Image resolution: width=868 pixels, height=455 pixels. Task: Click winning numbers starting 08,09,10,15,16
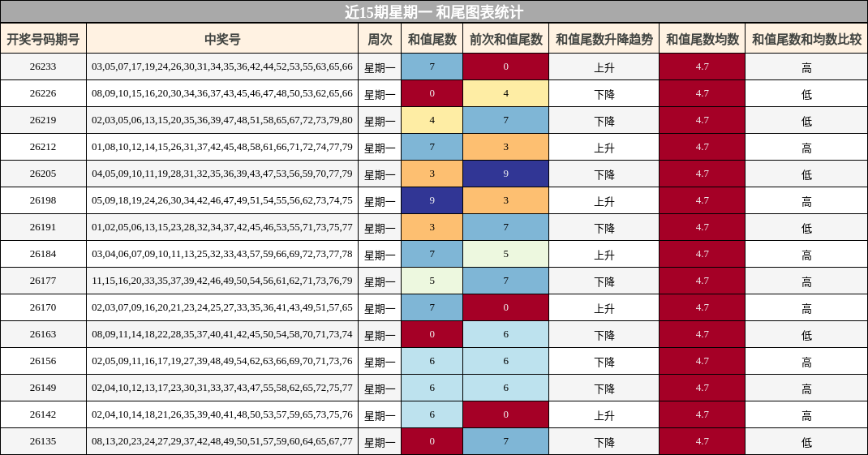click(x=222, y=93)
